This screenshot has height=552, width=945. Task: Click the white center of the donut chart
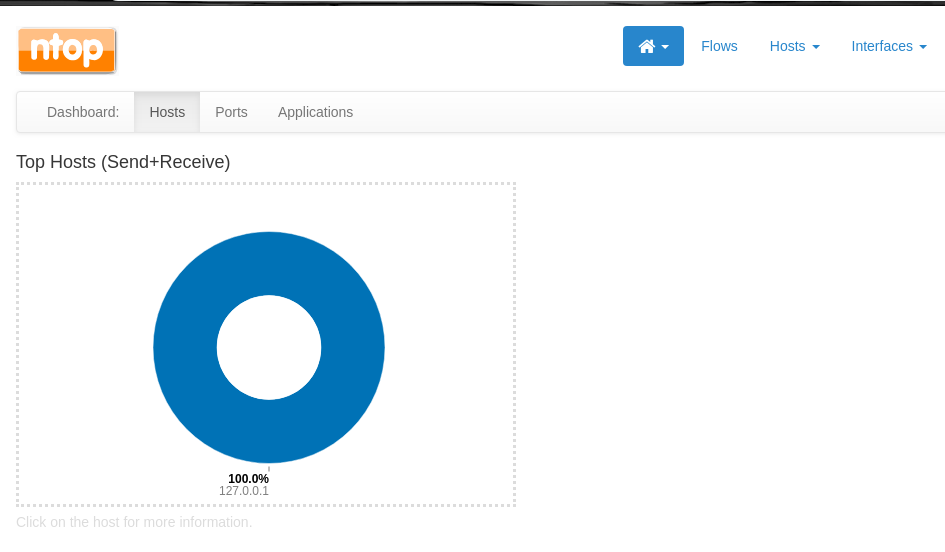point(269,348)
